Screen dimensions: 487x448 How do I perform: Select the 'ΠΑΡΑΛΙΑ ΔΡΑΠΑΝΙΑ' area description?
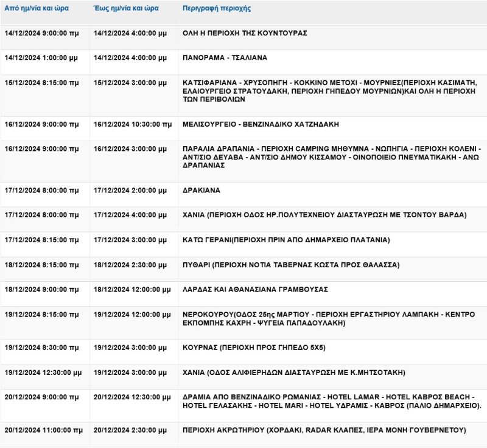coord(332,157)
